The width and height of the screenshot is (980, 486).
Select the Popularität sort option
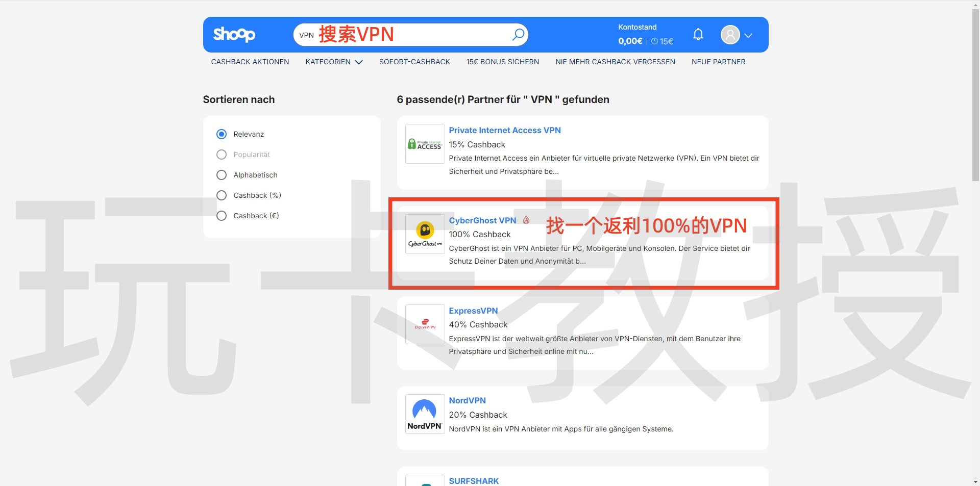(x=222, y=155)
